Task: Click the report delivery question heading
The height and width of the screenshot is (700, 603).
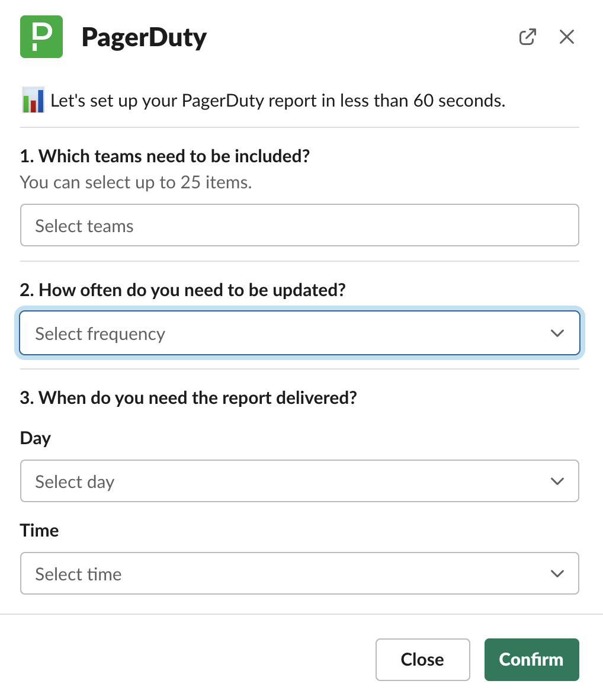Action: point(189,397)
